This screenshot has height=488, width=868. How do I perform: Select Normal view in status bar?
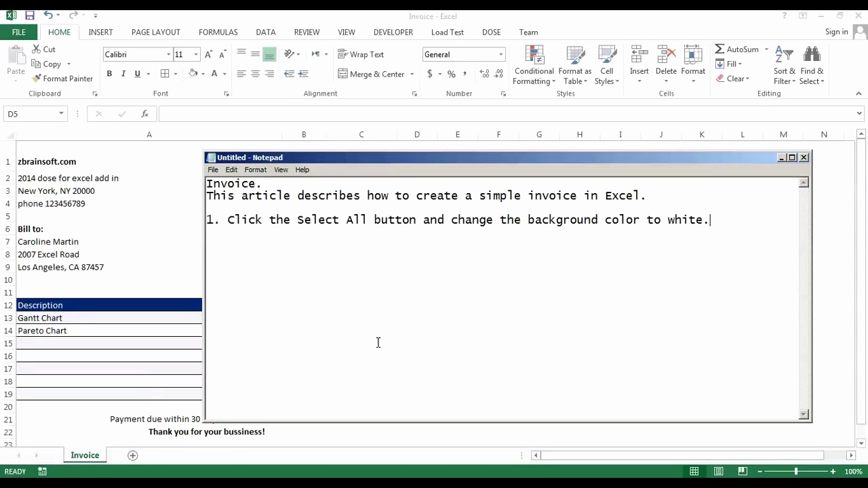coord(694,471)
